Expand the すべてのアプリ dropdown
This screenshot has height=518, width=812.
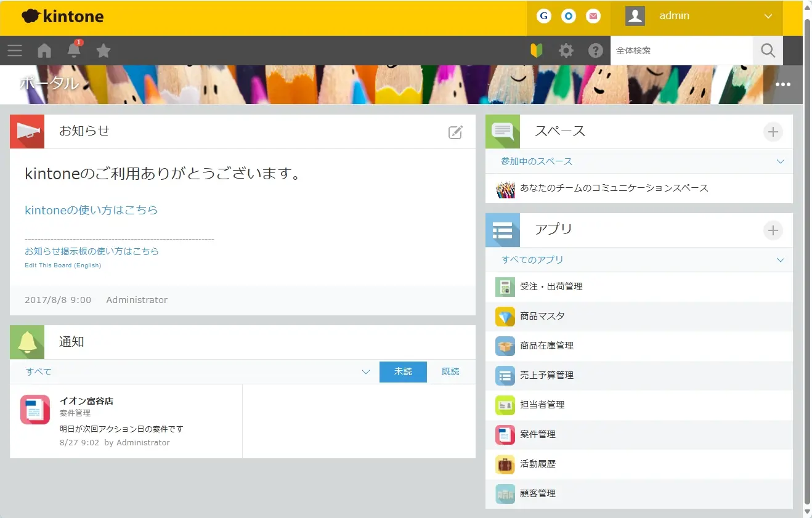coord(639,260)
